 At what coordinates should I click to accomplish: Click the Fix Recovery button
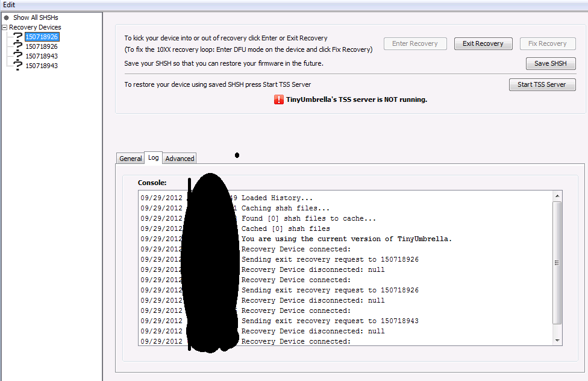548,43
